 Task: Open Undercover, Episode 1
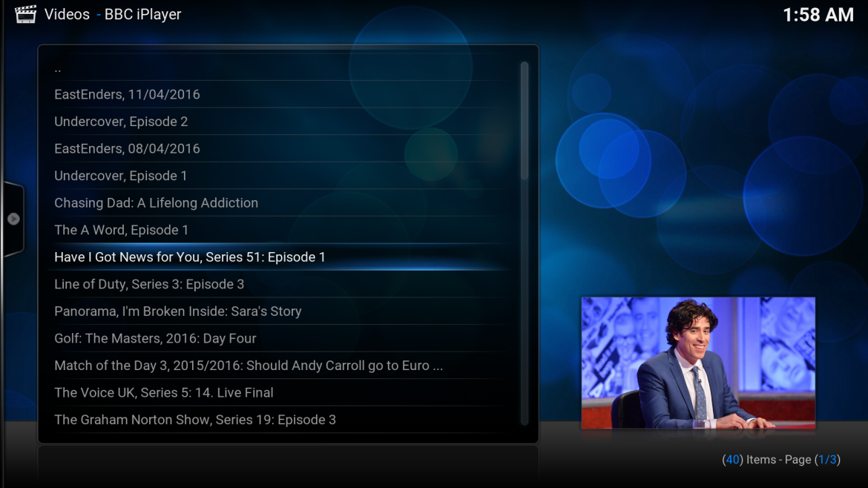point(280,176)
